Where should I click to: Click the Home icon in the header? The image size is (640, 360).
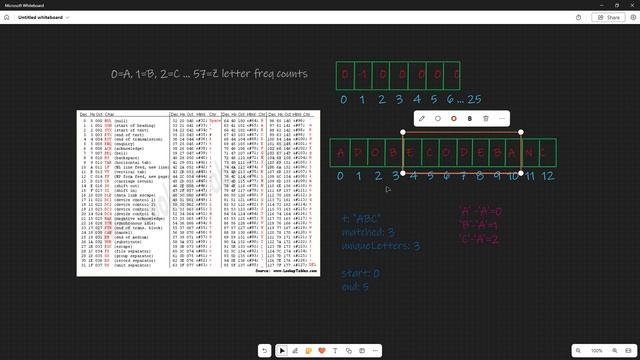[7, 18]
